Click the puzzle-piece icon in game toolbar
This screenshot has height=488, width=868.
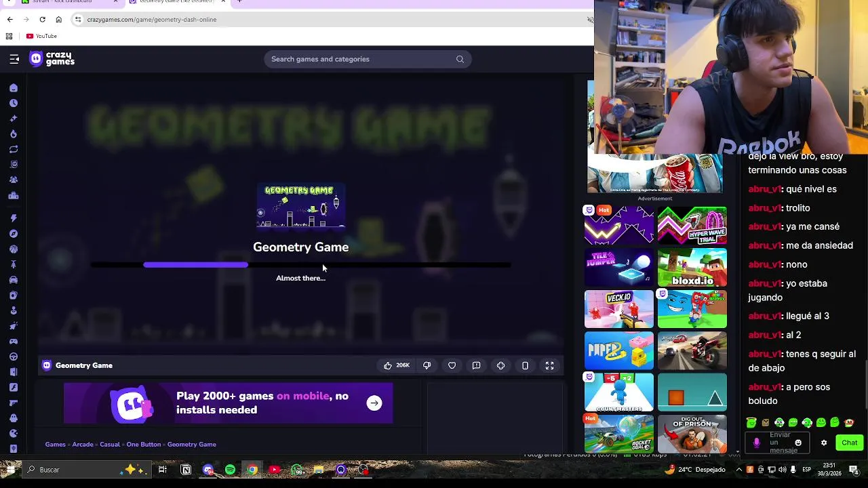pos(500,365)
